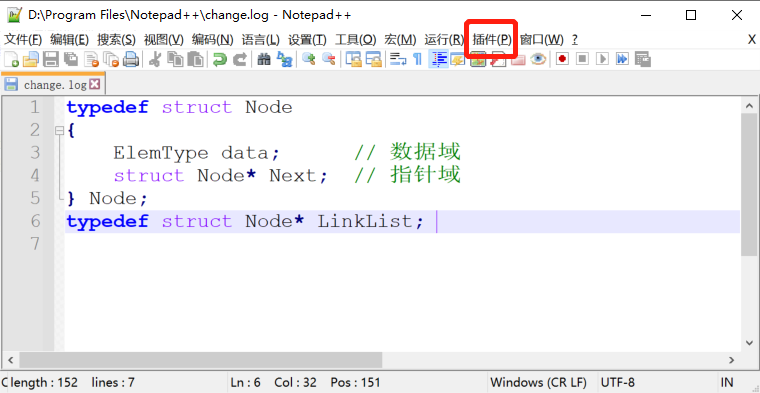Click the Stop Recording macro icon

pos(582,59)
